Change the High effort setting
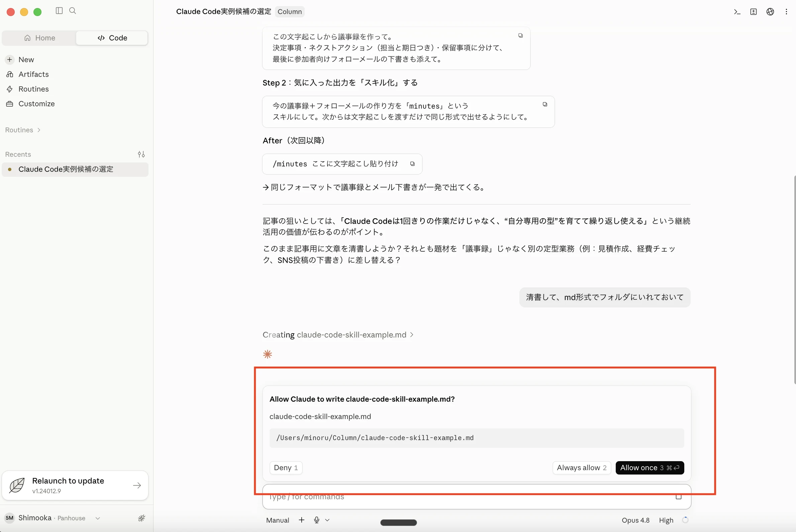Screen dimensions: 796x532 666,520
